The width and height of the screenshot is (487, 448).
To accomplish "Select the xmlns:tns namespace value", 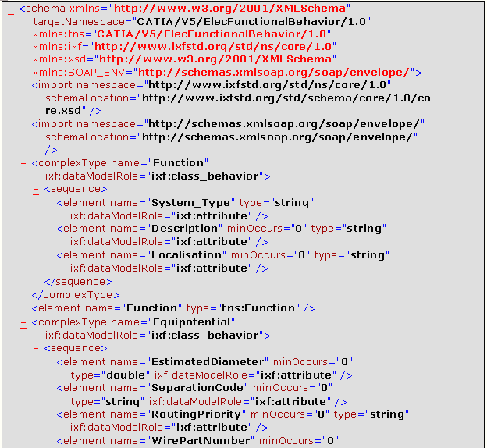I will click(x=212, y=34).
